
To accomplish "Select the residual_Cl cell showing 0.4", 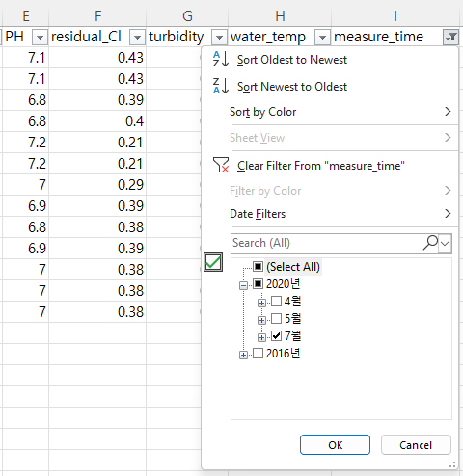I will point(97,120).
